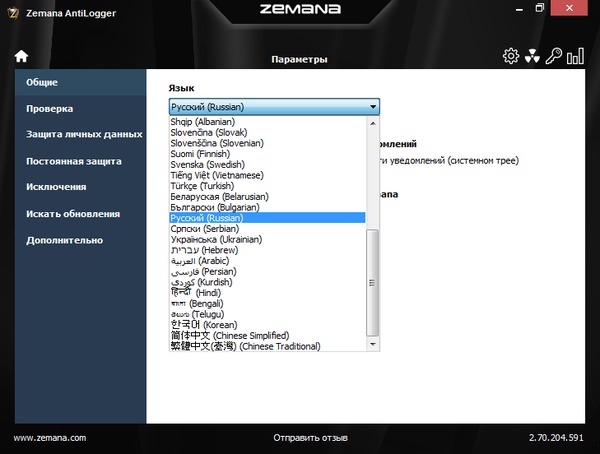Viewport: 600px width, 454px height.
Task: Collapse the language combo box arrow
Action: coord(373,107)
